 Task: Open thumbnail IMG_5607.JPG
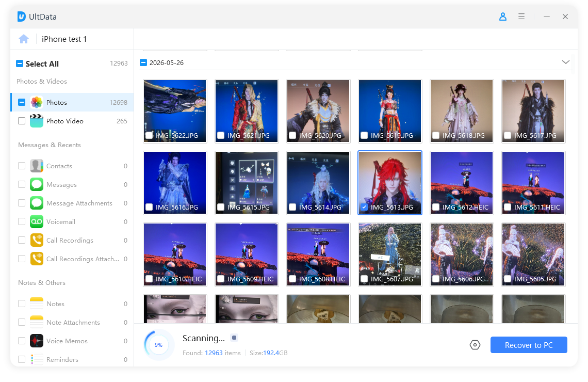[390, 254]
